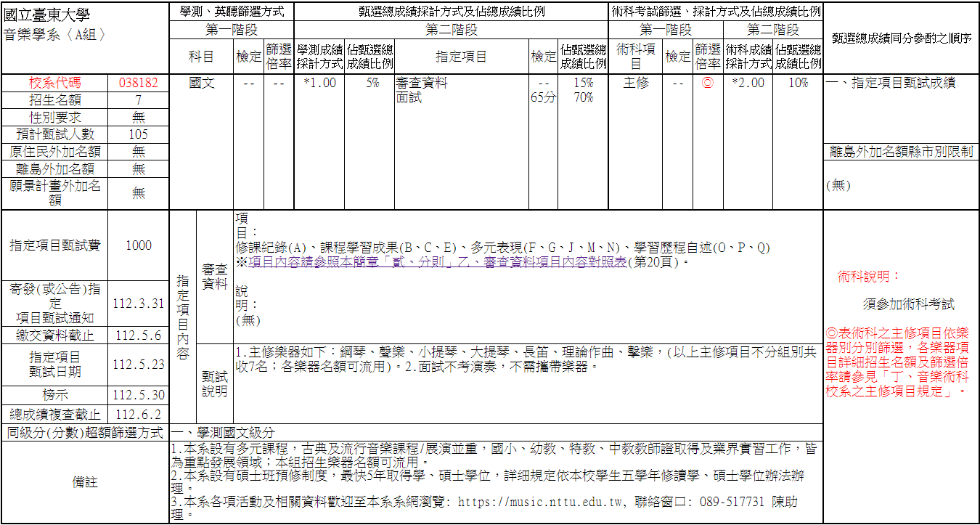Select the 榜示 date 112.5.30

click(x=138, y=396)
